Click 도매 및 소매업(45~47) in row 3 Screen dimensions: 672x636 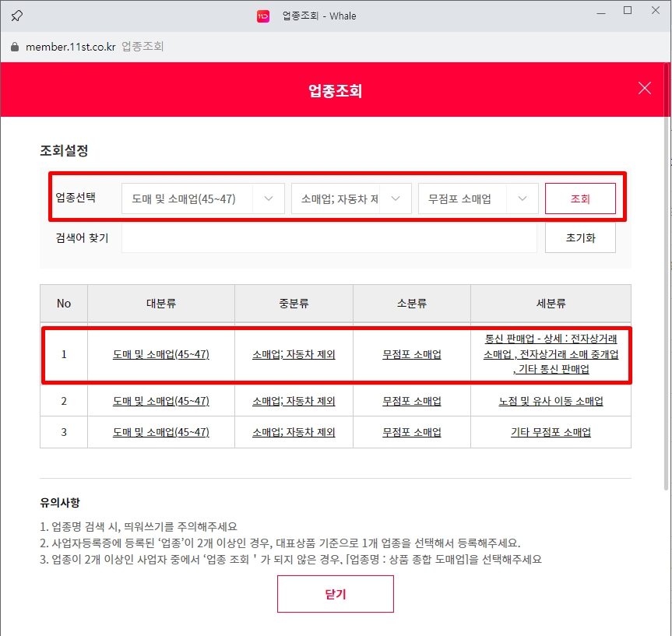pos(161,432)
